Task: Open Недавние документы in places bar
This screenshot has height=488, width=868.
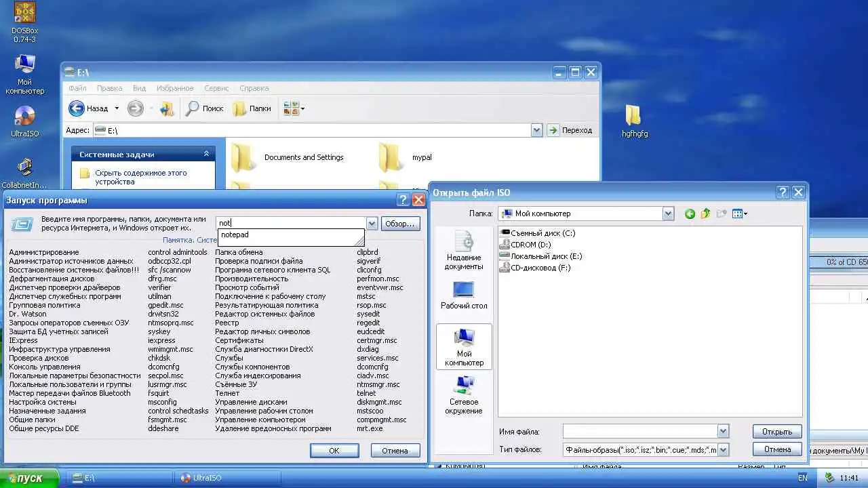Action: tap(464, 250)
